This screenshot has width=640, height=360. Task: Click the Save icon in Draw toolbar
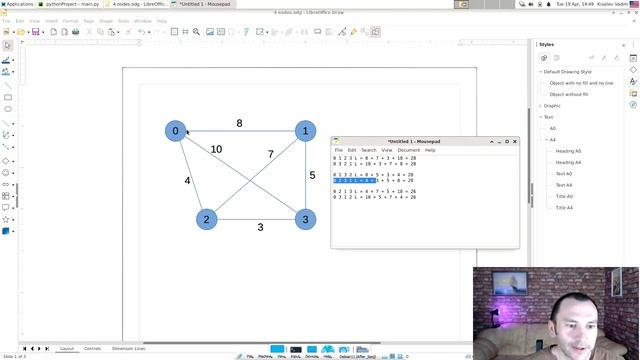(x=36, y=32)
